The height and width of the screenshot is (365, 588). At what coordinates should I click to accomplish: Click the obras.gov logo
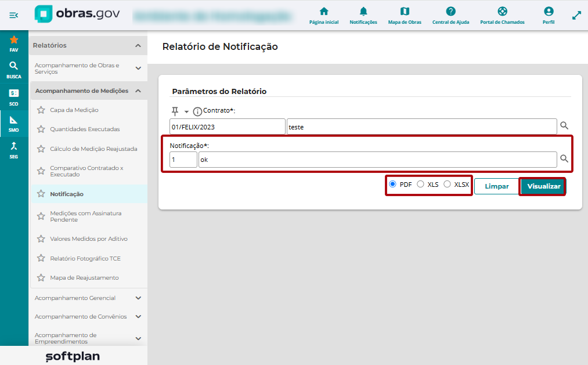tap(77, 14)
